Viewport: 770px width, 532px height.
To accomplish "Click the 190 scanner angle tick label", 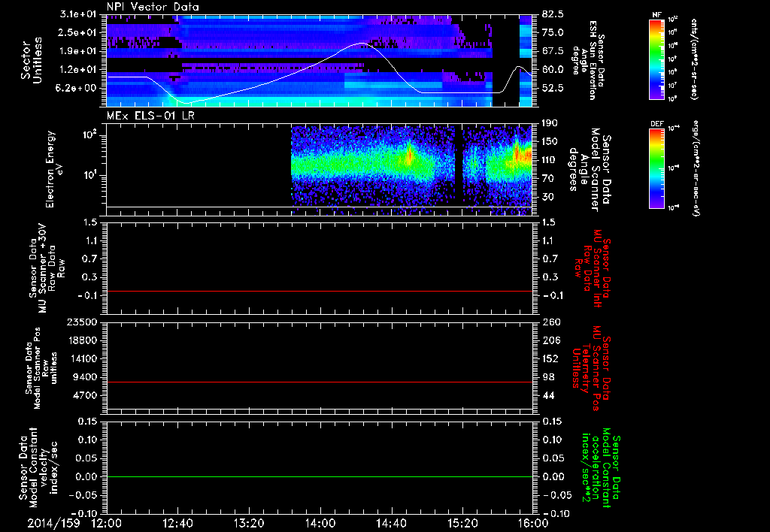I will click(550, 123).
